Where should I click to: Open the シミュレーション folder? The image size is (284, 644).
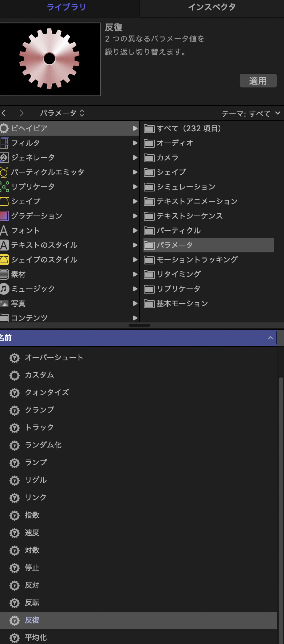click(x=186, y=187)
